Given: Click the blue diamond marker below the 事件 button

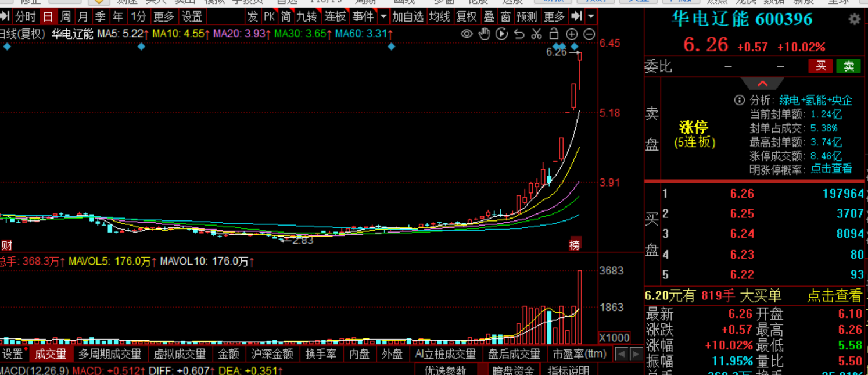Looking at the screenshot, I should click(x=391, y=46).
